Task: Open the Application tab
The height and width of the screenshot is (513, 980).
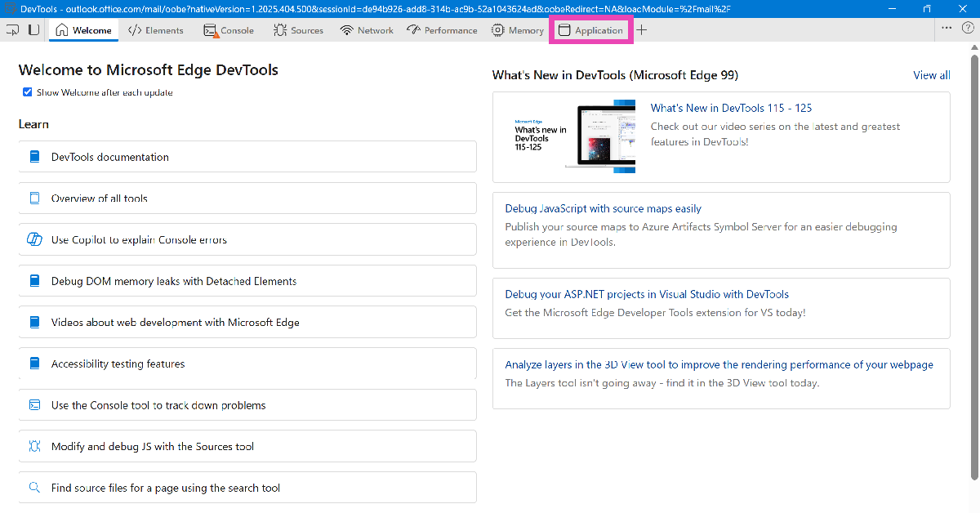Action: [590, 30]
